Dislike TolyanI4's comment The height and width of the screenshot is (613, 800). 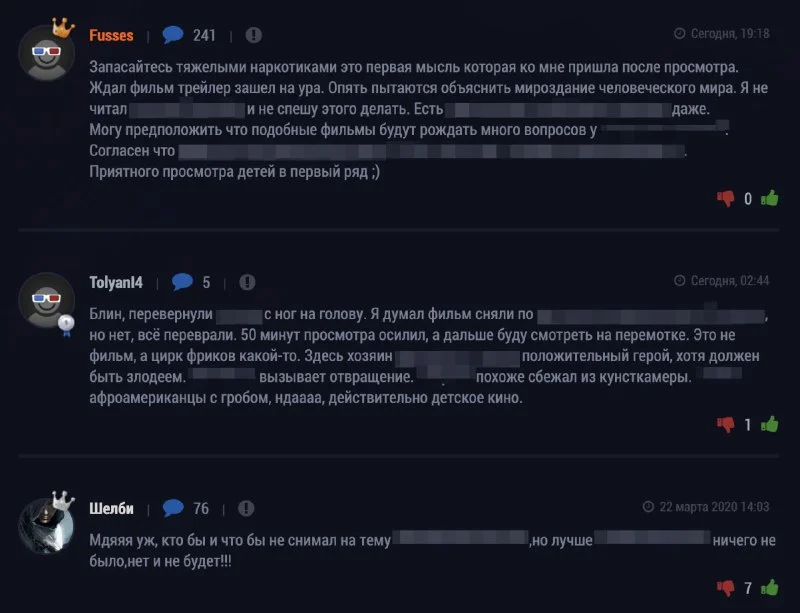coord(726,424)
